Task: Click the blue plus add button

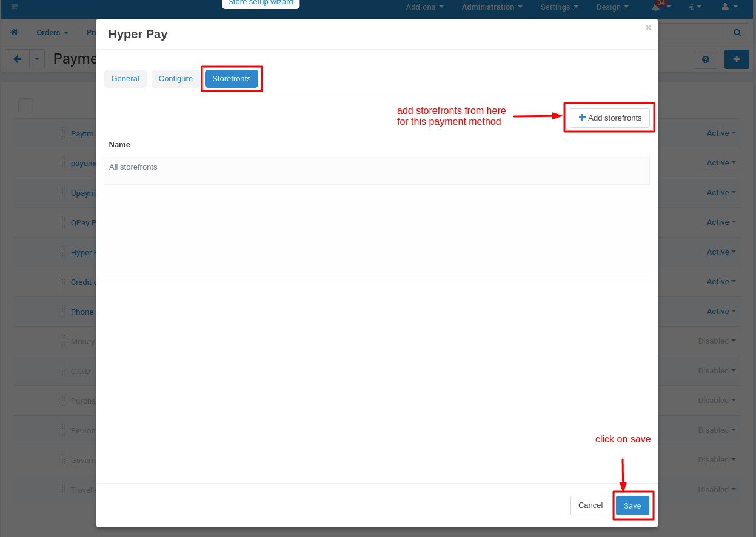Action: click(x=737, y=59)
